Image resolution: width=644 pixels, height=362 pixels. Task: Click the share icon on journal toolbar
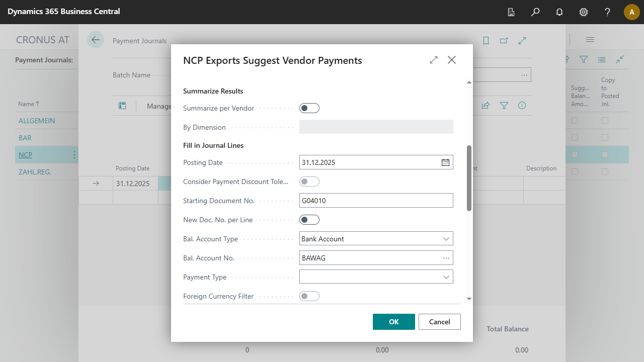pos(486,106)
